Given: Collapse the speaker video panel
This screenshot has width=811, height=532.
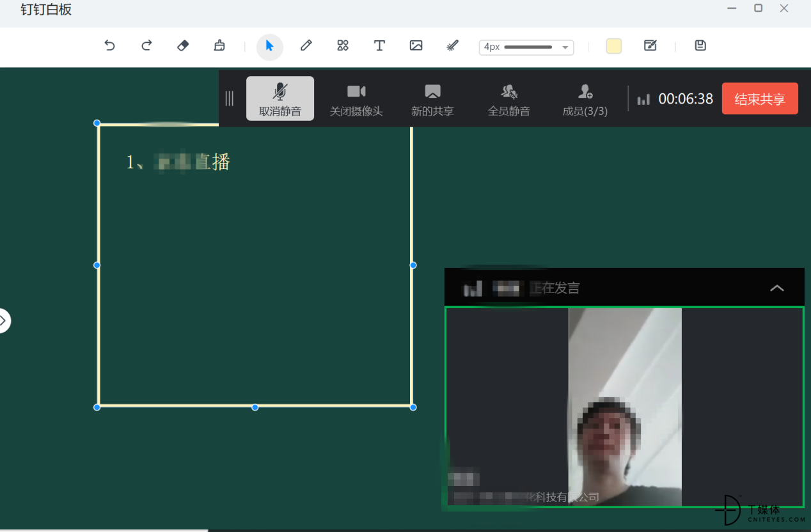Looking at the screenshot, I should pyautogui.click(x=776, y=288).
